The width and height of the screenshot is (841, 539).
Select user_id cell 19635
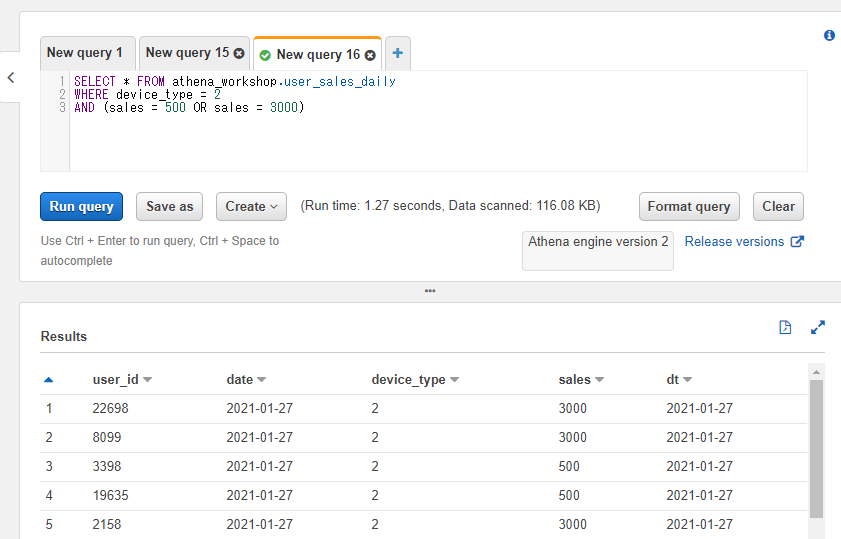pos(110,495)
